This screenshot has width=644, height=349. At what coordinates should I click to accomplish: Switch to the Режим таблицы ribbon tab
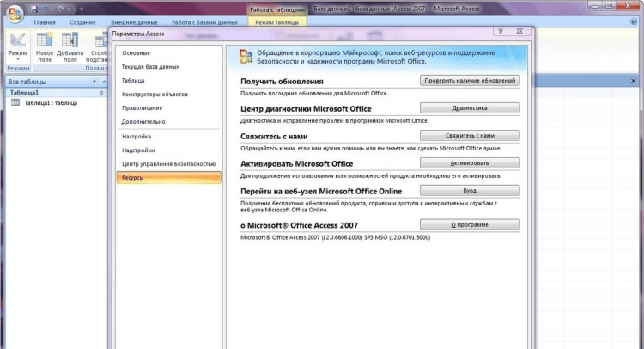coord(276,22)
